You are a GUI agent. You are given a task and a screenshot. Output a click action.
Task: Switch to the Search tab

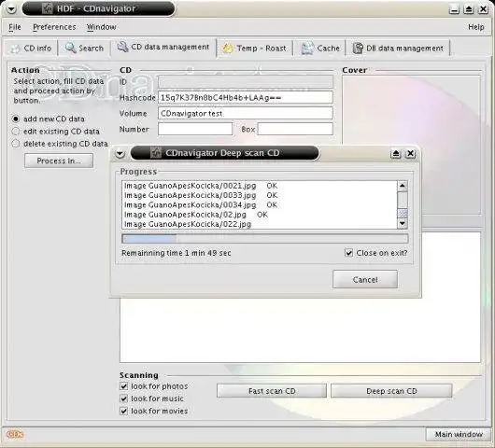click(x=84, y=49)
